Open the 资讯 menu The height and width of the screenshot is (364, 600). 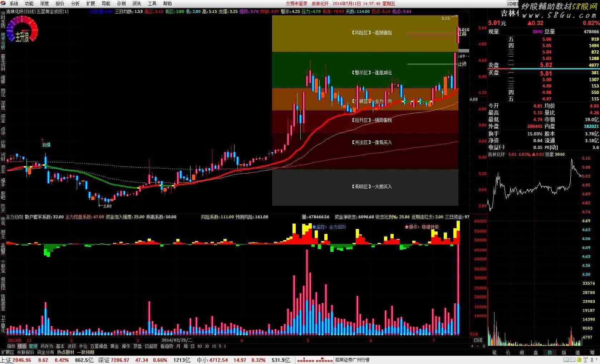click(x=137, y=4)
